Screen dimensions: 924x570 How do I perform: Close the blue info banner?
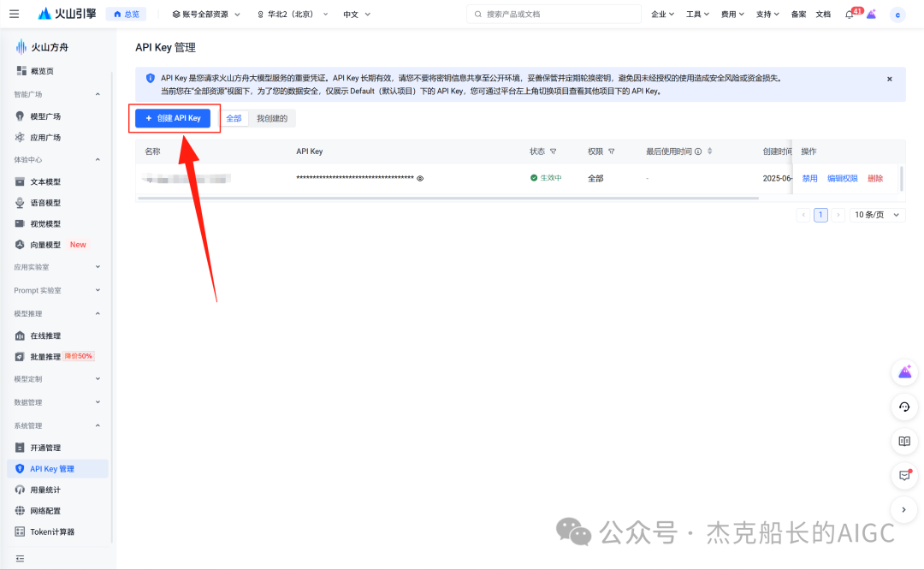pos(889,79)
